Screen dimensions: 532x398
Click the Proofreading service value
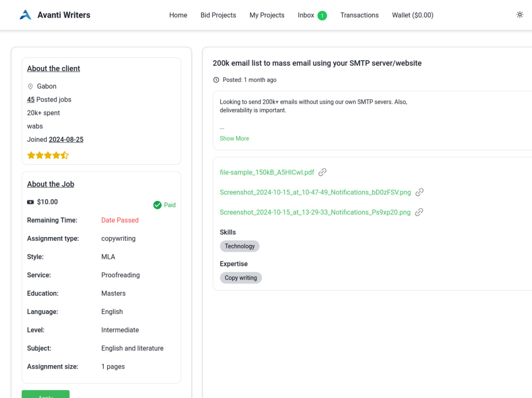tap(120, 275)
